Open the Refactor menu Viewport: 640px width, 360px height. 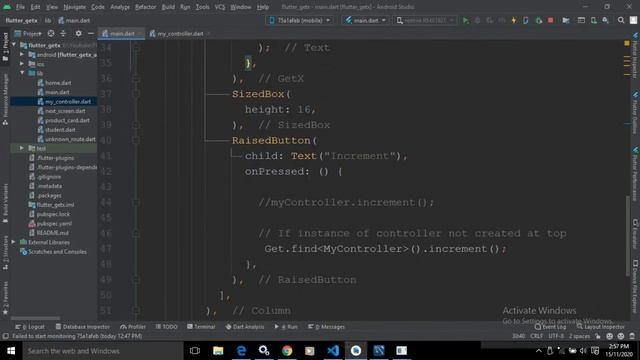(x=145, y=7)
